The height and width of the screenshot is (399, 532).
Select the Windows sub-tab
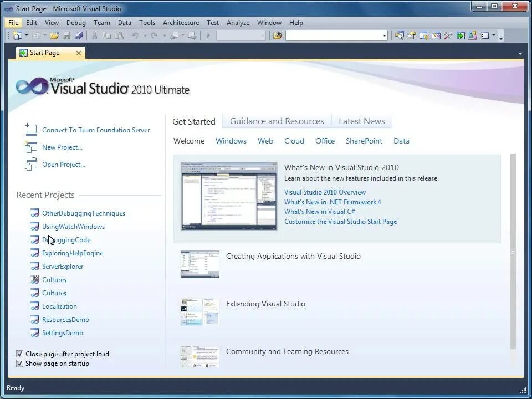pyautogui.click(x=231, y=141)
